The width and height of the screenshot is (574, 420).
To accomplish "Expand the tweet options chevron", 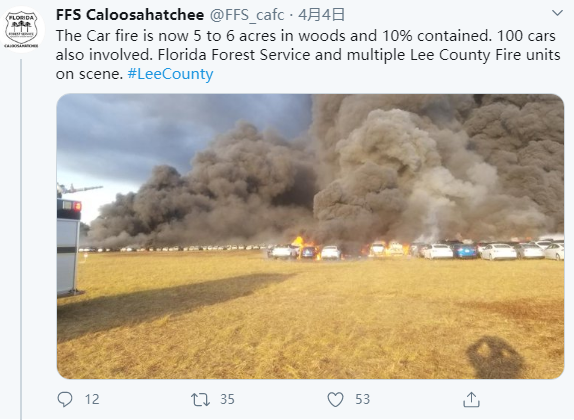I will pos(557,13).
